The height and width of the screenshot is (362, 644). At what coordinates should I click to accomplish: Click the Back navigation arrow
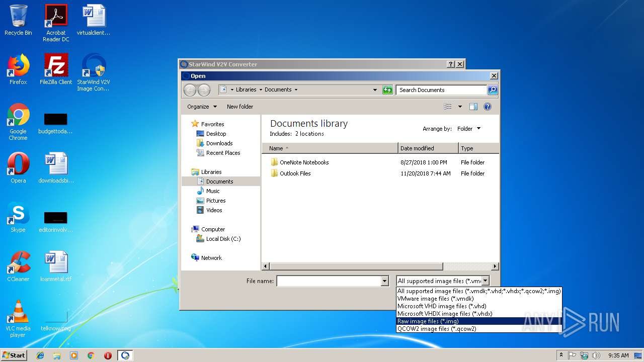[x=190, y=90]
